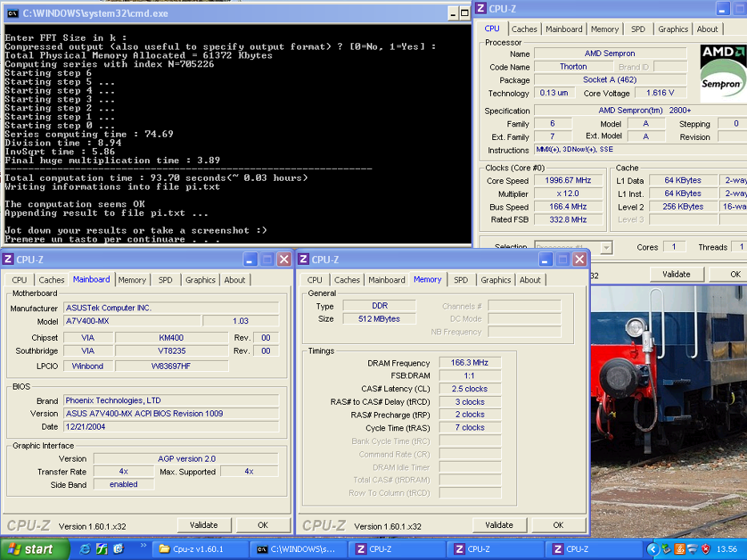Click the CPU-Z logo icon in Memory timings window title bar

click(303, 259)
